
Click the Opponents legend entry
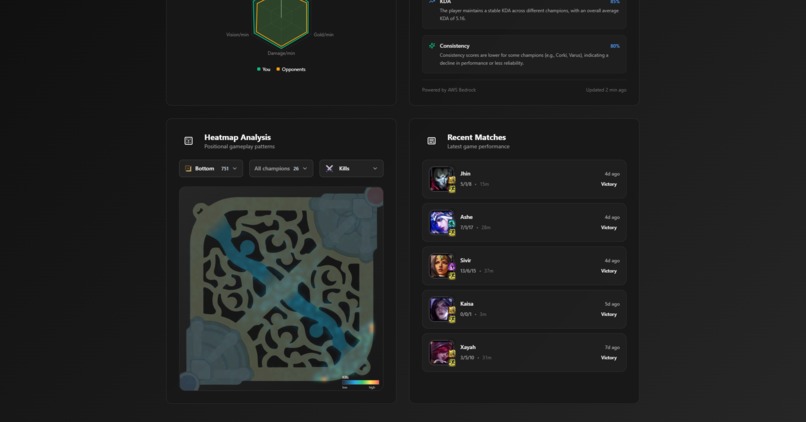click(x=291, y=69)
